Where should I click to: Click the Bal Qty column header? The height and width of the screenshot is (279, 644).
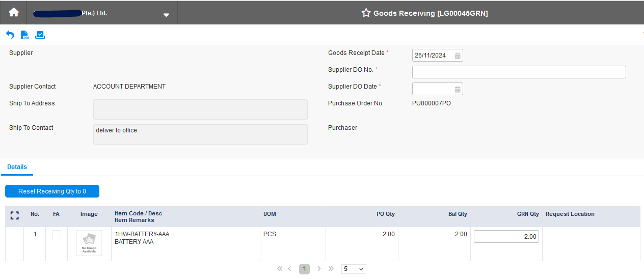(458, 214)
